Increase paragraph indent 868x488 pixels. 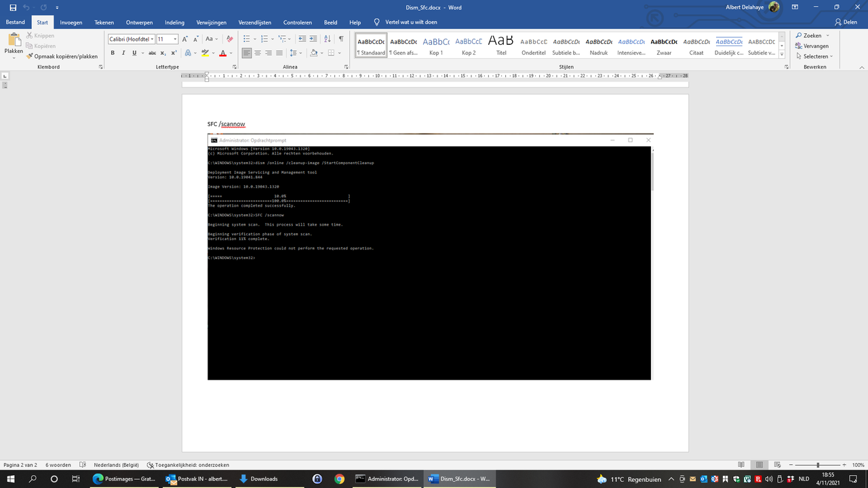pyautogui.click(x=315, y=39)
